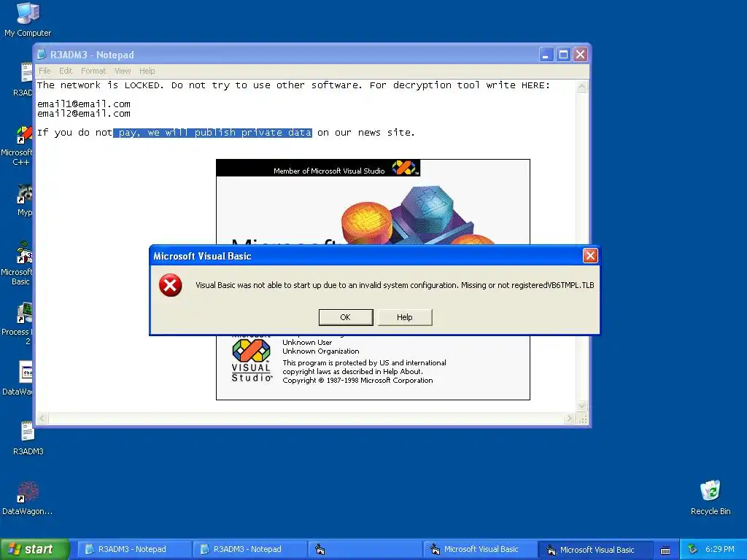Click 'Copyright © 1987-1998 Microsoft Corporation' line
Screen dimensions: 747x560
pyautogui.click(x=357, y=381)
